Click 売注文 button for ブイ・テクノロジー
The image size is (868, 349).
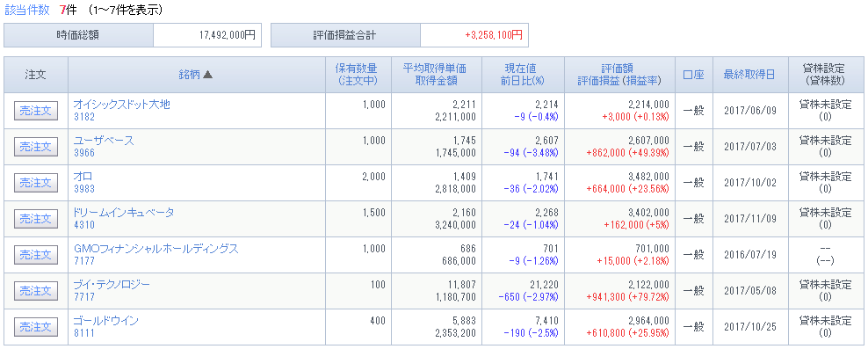(35, 291)
